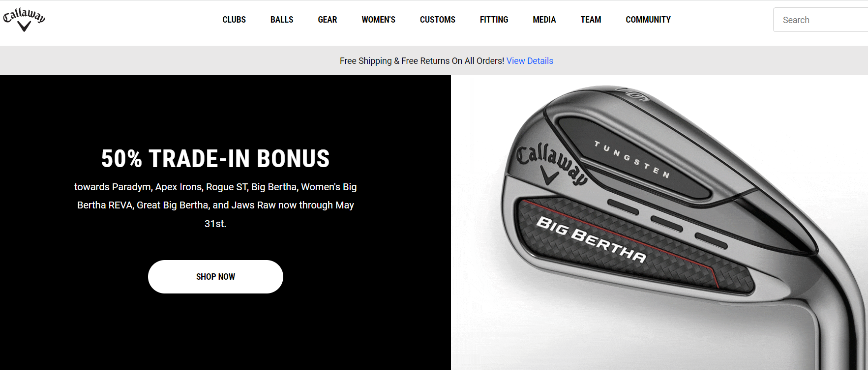This screenshot has height=380, width=868.
Task: Click the 50% TRADE-IN BONUS heading
Action: coord(215,159)
